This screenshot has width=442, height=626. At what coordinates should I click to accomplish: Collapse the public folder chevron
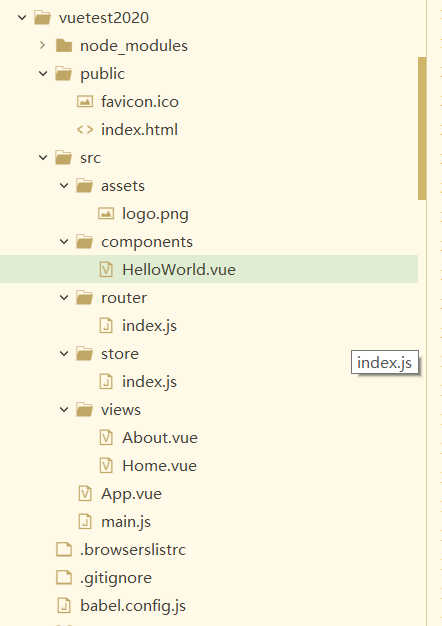point(43,74)
